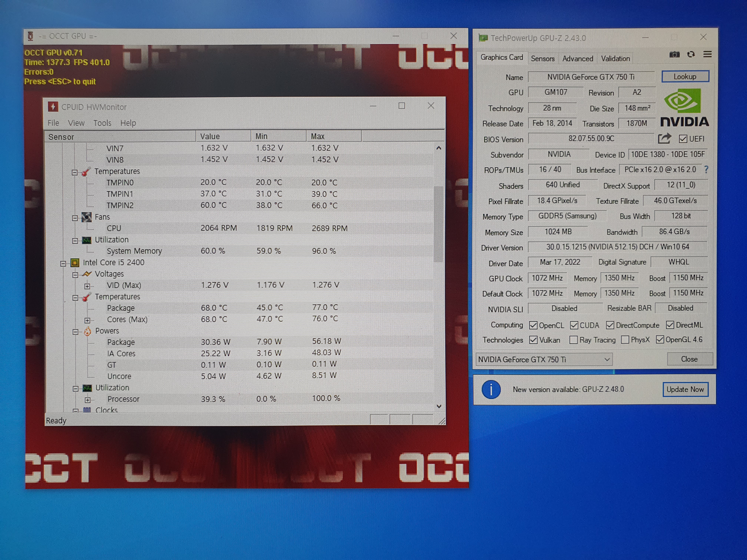Click the Clocks icon in HWMonitor
This screenshot has width=747, height=560.
87,410
